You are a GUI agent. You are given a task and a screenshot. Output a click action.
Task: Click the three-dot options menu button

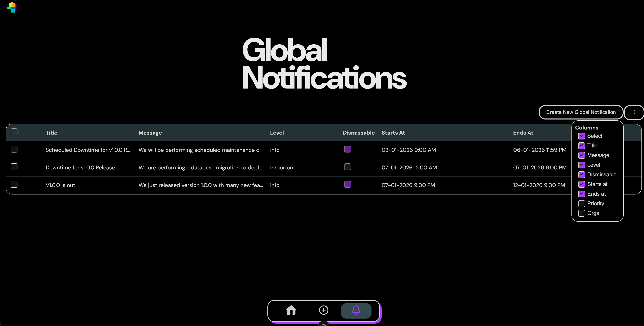coord(634,112)
